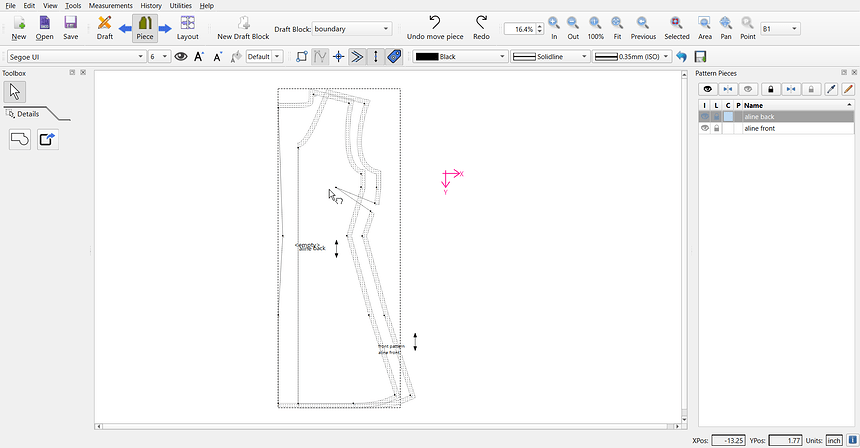This screenshot has width=860, height=448.
Task: Click the inch units button
Action: 834,440
